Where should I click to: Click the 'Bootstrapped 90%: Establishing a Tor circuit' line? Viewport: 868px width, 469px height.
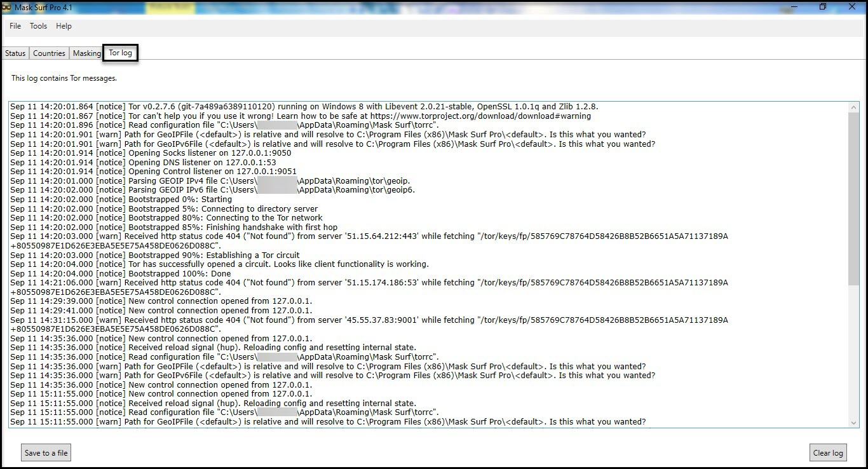[155, 255]
